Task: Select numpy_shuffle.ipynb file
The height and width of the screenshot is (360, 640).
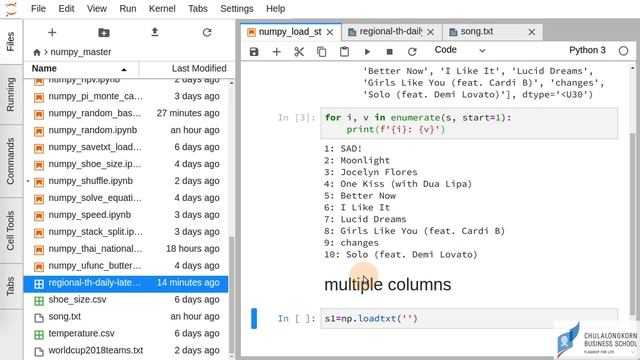Action: click(x=127, y=181)
